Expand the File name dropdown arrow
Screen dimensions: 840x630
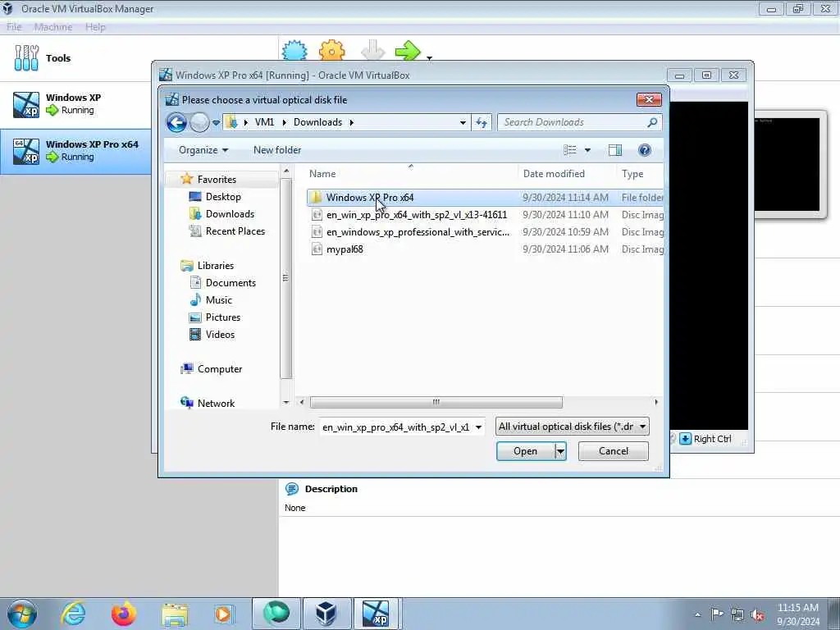tap(478, 427)
